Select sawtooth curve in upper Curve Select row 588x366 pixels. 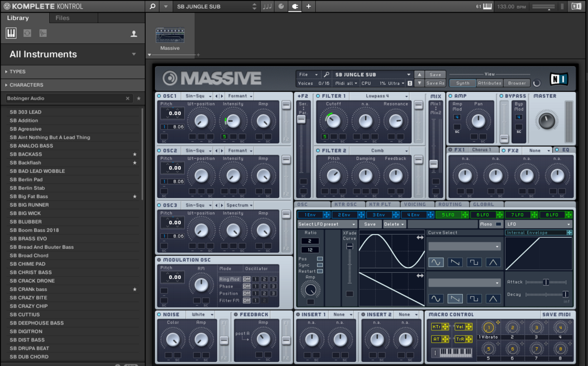[455, 262]
